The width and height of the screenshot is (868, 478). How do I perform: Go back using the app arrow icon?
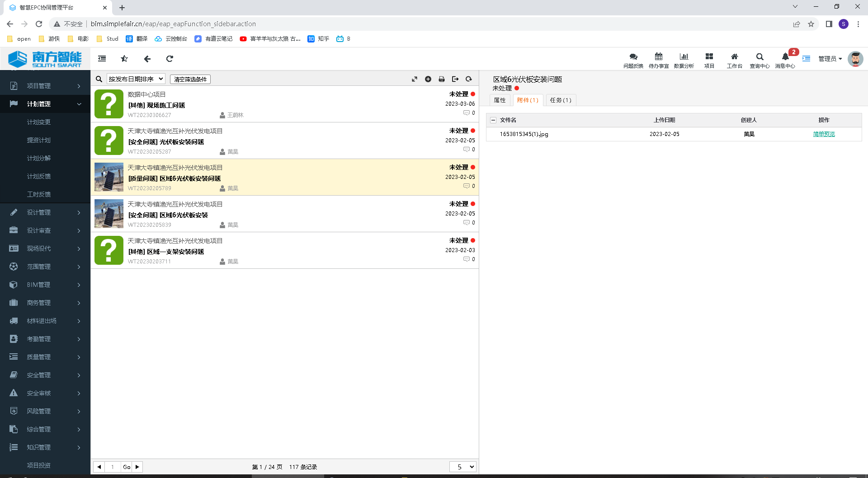coord(147,59)
